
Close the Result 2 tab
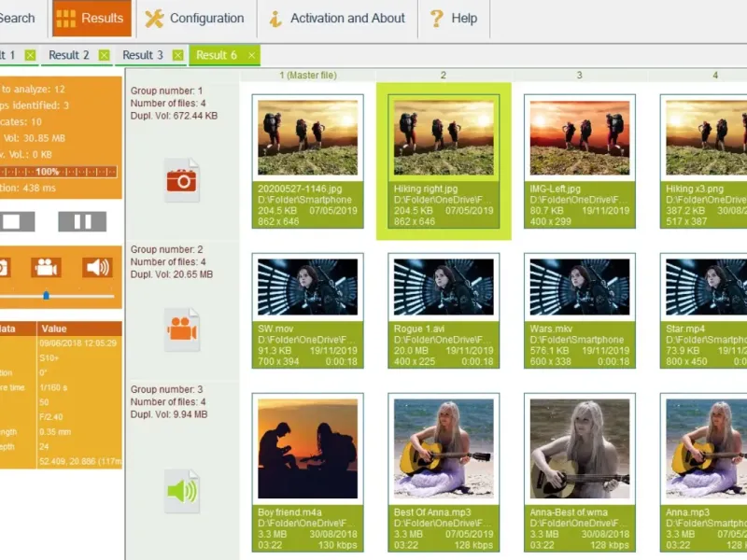[104, 56]
